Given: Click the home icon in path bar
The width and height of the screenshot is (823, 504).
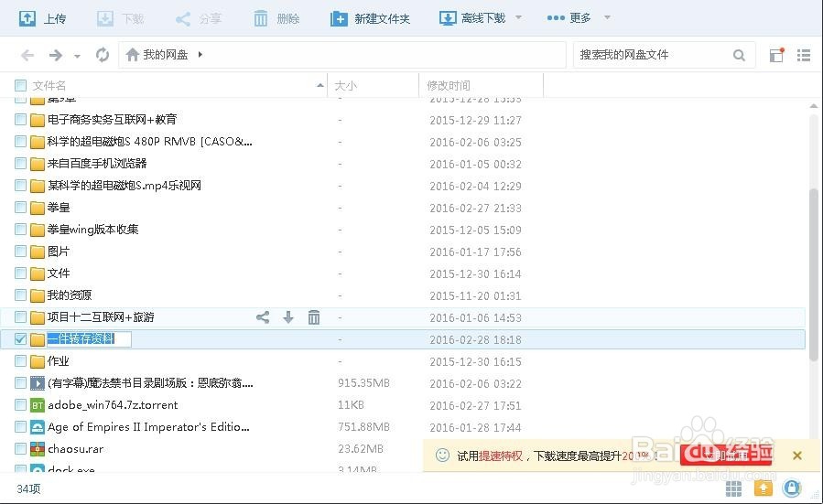Looking at the screenshot, I should (x=132, y=55).
